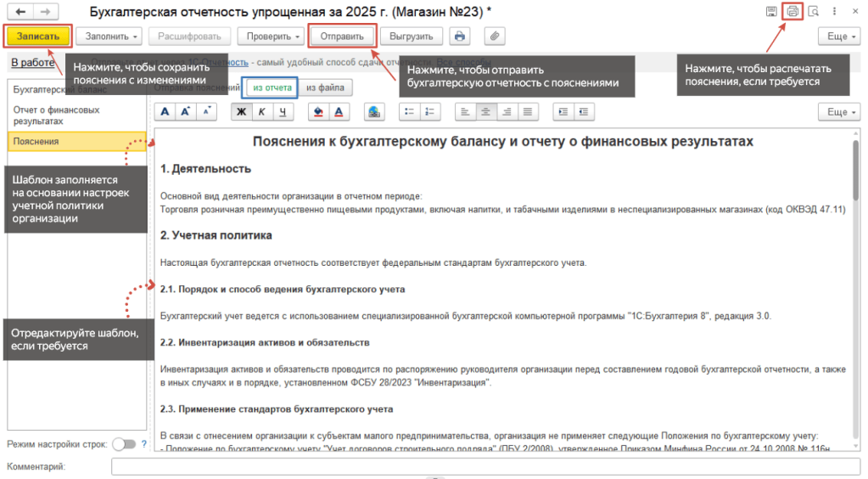Image resolution: width=868 pixels, height=479 pixels.
Task: Click the save diskette icon in title bar
Action: point(771,11)
